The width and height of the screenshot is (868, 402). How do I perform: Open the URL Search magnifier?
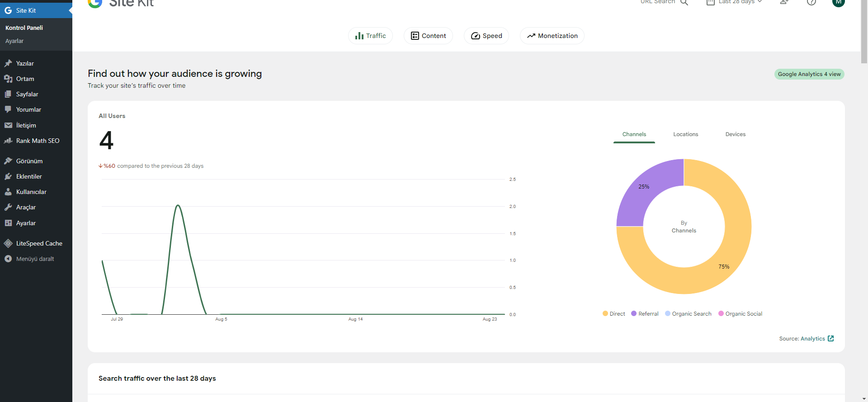coord(684,2)
